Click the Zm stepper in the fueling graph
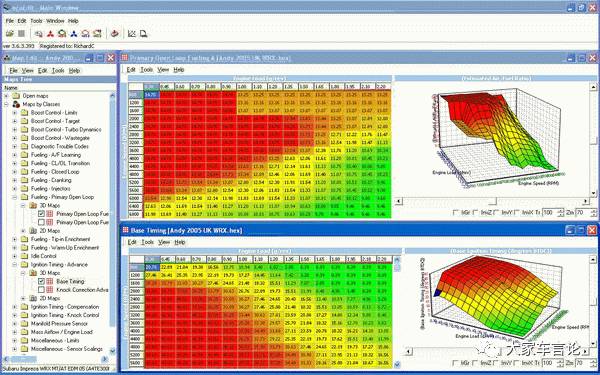This screenshot has height=375, width=600. (x=594, y=212)
